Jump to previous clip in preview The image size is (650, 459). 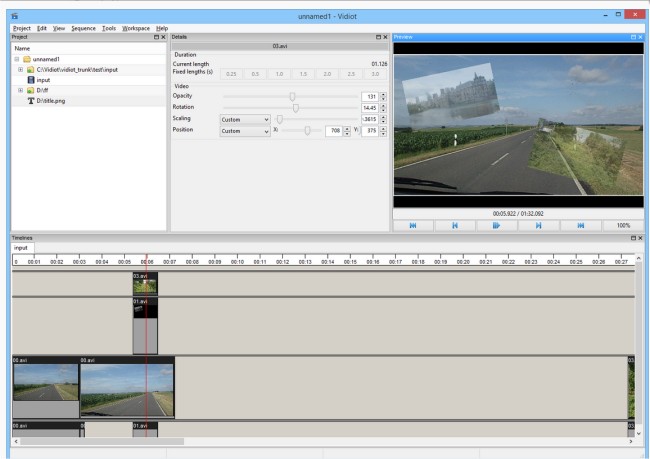[x=456, y=226]
